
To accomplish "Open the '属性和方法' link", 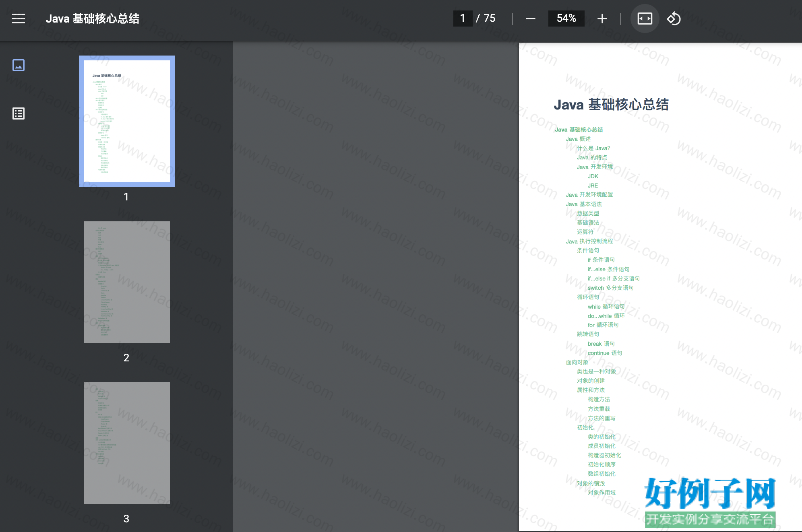I will coord(591,390).
